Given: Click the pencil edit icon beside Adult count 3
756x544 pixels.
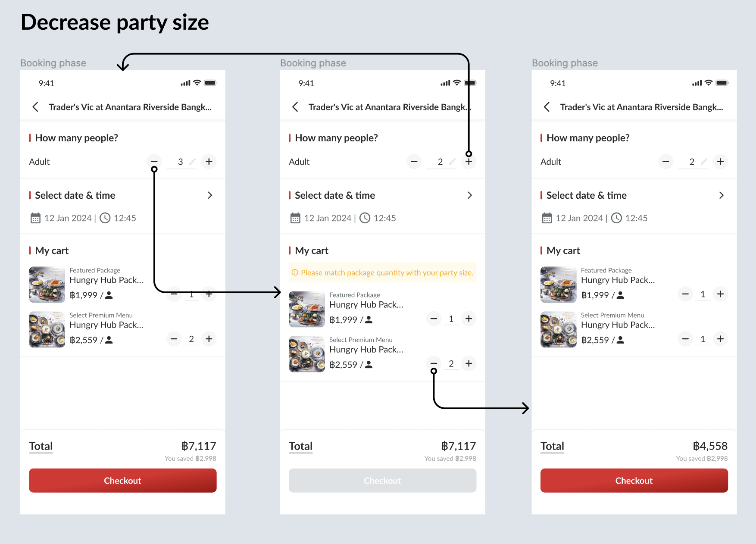Looking at the screenshot, I should click(x=193, y=162).
